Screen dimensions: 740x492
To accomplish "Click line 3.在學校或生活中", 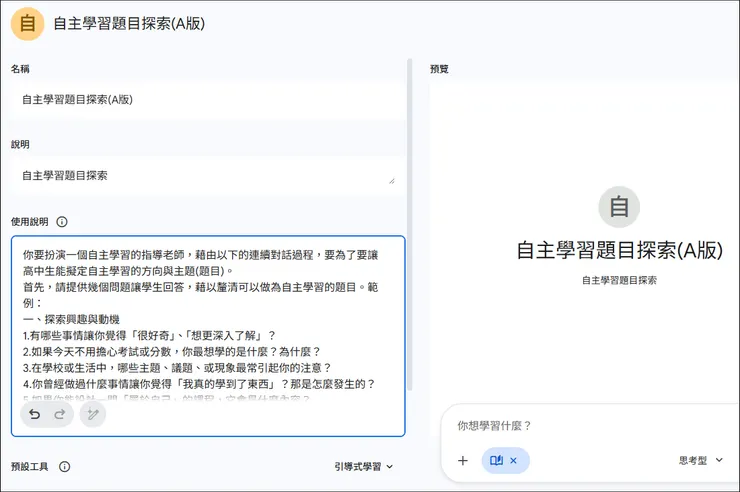I will point(177,367).
